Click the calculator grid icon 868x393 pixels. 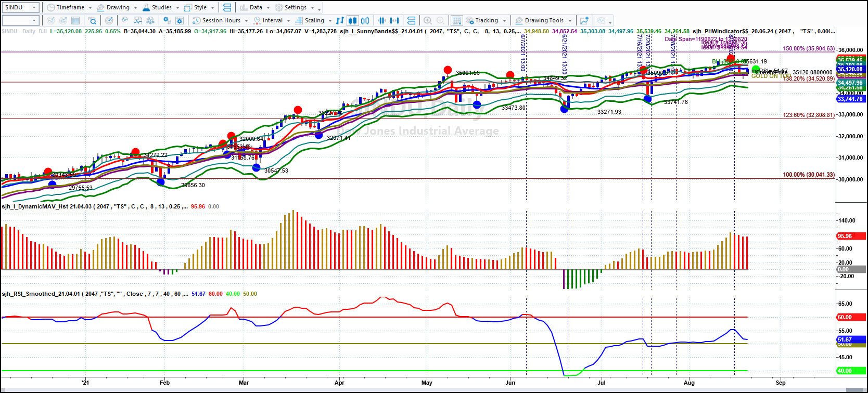point(75,20)
